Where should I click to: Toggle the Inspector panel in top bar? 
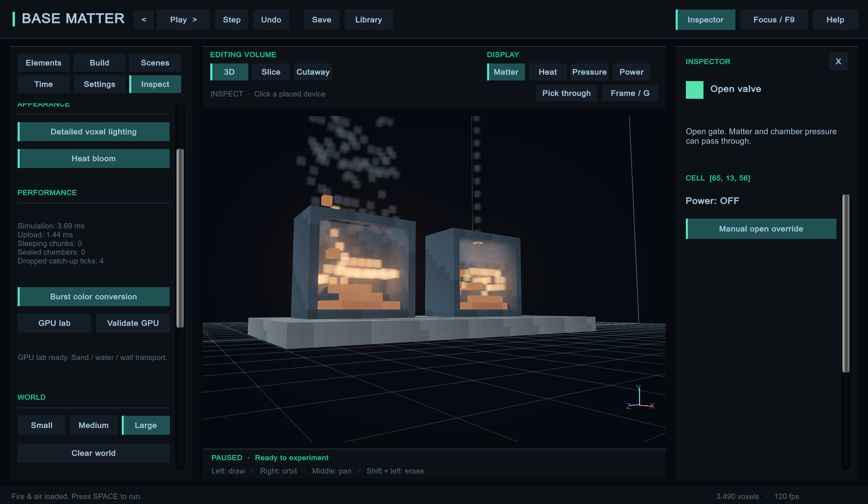point(706,20)
